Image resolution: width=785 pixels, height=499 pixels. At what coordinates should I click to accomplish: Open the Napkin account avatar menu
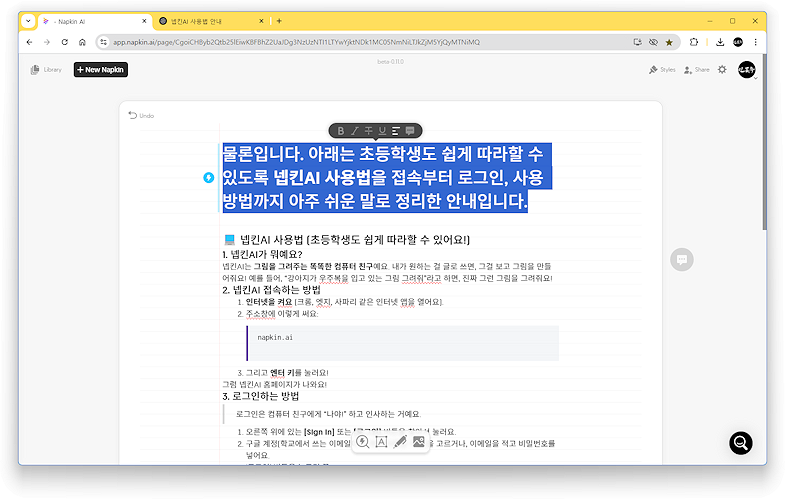[x=746, y=70]
